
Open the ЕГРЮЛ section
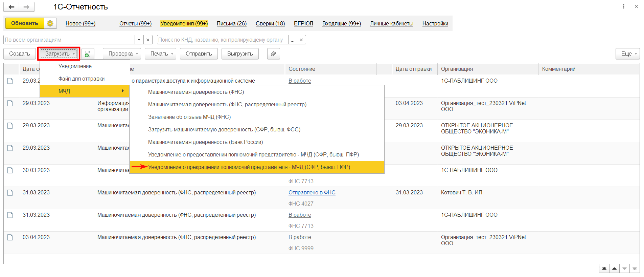pos(303,24)
